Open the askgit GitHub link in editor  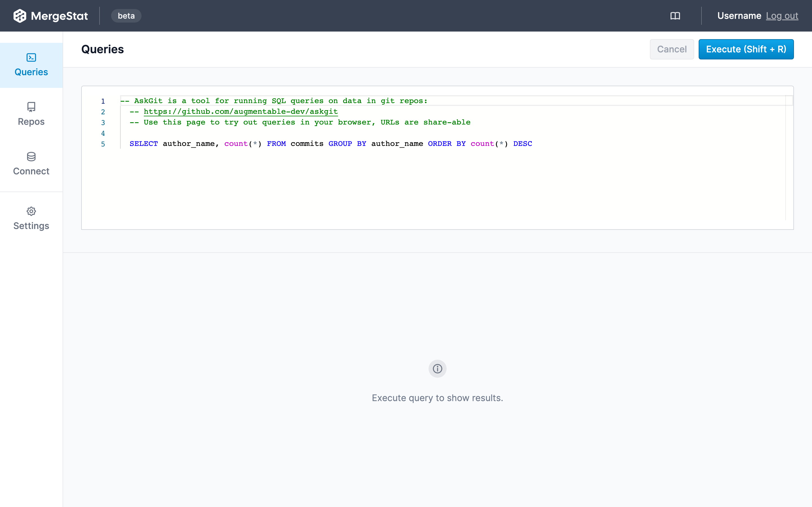coord(240,111)
